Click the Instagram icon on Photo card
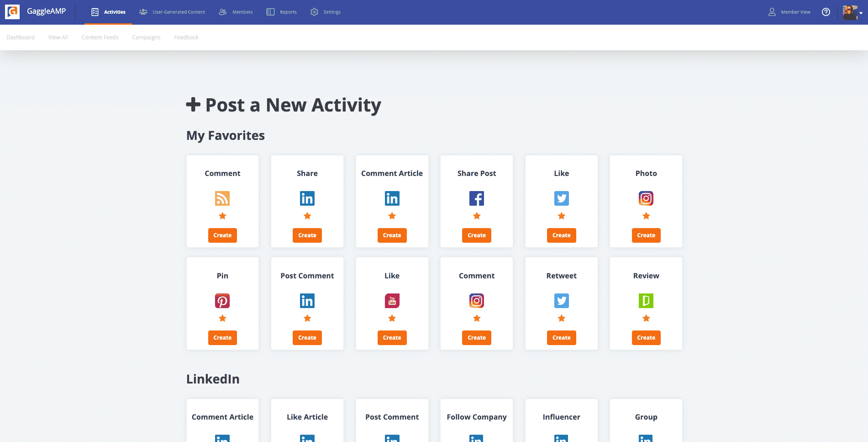This screenshot has height=442, width=868. [x=646, y=198]
